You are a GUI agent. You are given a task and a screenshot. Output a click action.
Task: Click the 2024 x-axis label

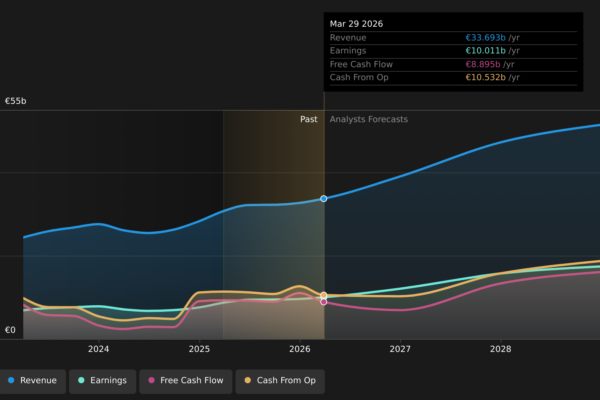(98, 349)
